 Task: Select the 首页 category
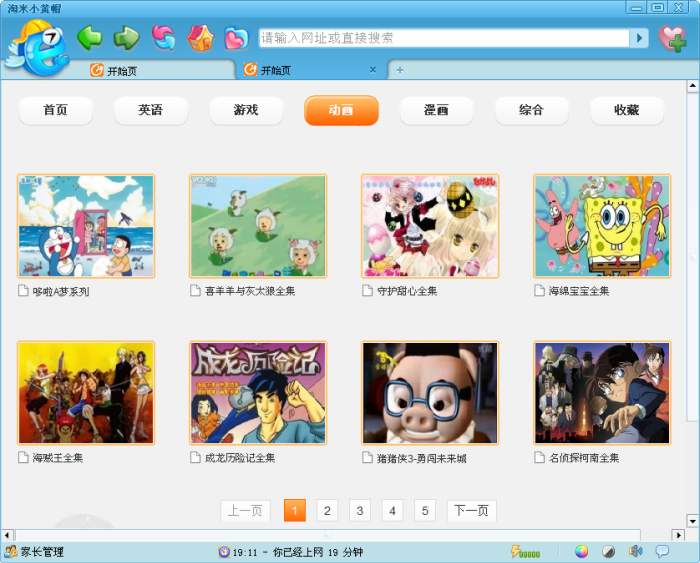click(x=55, y=110)
